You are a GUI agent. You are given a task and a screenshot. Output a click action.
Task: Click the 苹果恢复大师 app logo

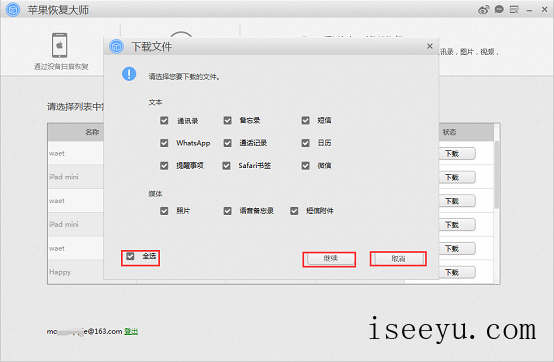coord(13,10)
